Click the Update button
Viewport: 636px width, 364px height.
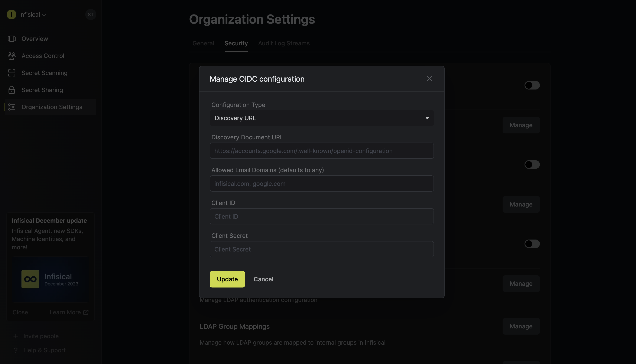coord(227,279)
